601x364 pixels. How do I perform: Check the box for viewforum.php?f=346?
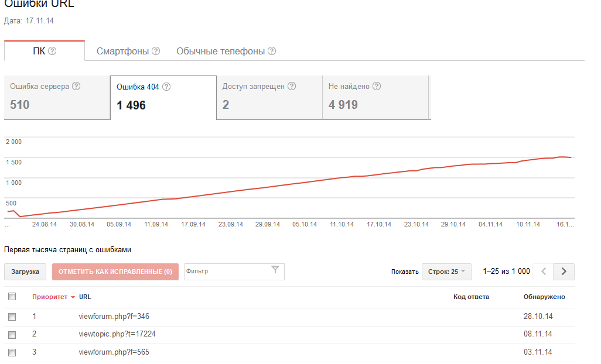pyautogui.click(x=12, y=317)
